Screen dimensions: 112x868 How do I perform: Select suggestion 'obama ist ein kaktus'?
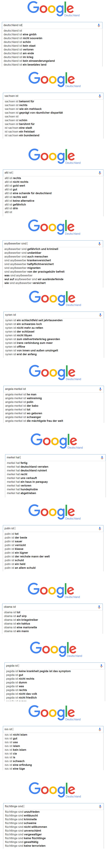(x=17, y=624)
